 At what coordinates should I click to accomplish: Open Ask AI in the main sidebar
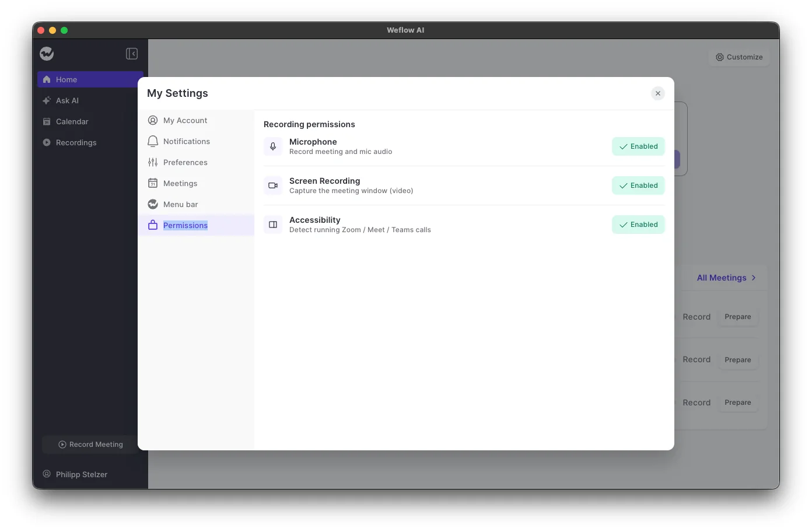point(90,100)
